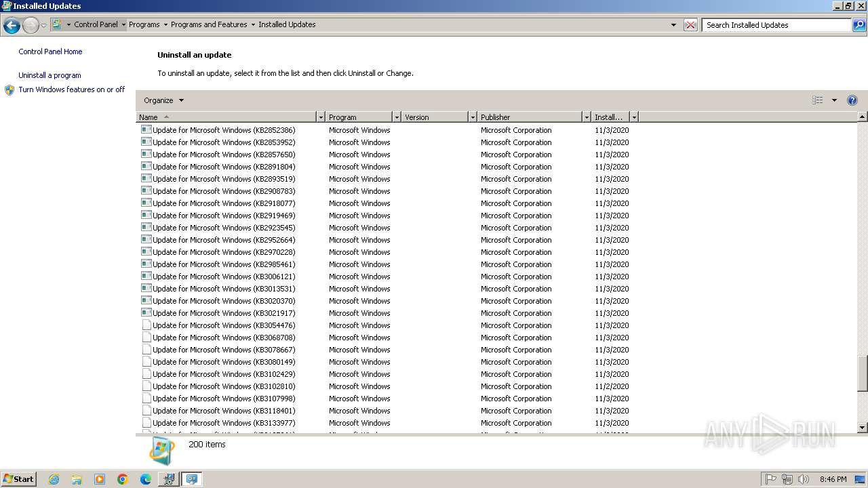
Task: Select update KB2970228
Action: click(x=224, y=252)
